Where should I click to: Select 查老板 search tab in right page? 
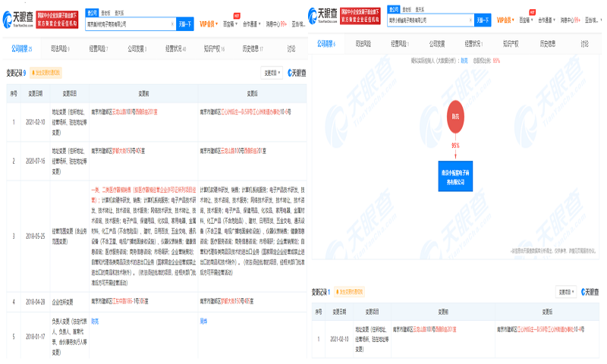pyautogui.click(x=407, y=9)
